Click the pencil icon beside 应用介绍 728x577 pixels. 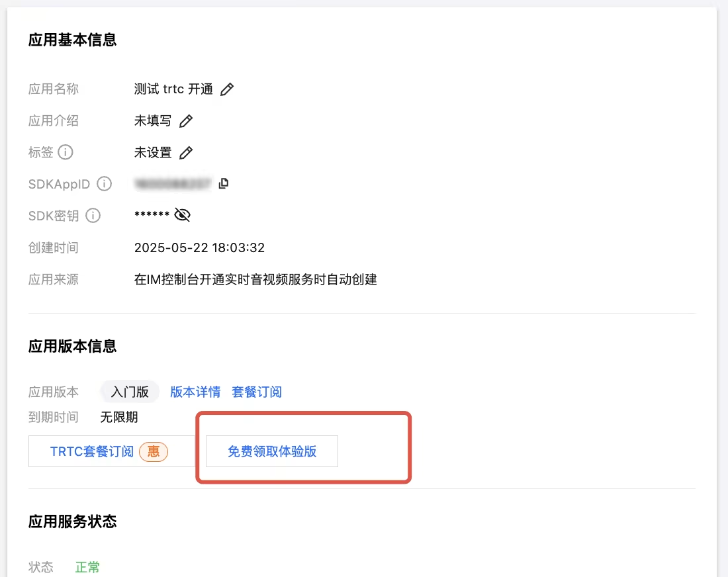[187, 121]
